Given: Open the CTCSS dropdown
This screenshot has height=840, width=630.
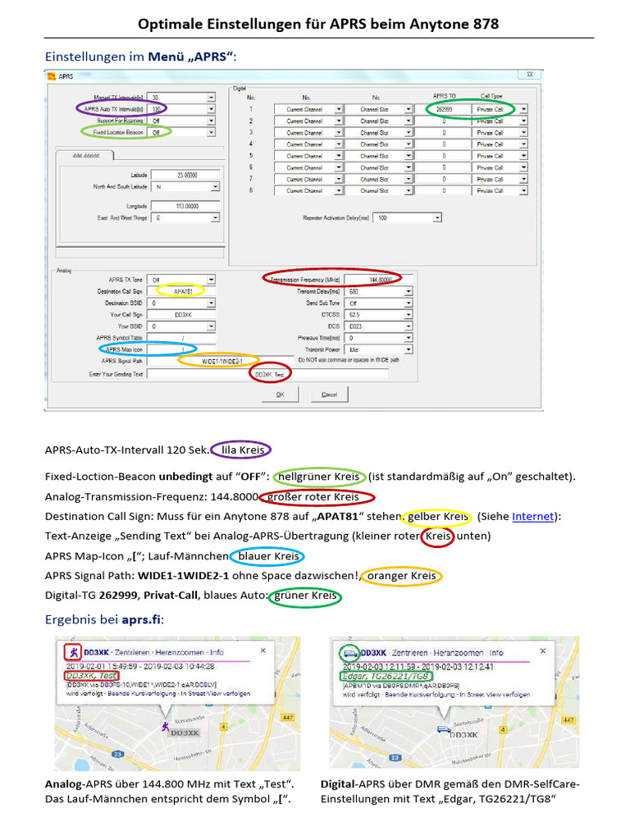Looking at the screenshot, I should [409, 314].
